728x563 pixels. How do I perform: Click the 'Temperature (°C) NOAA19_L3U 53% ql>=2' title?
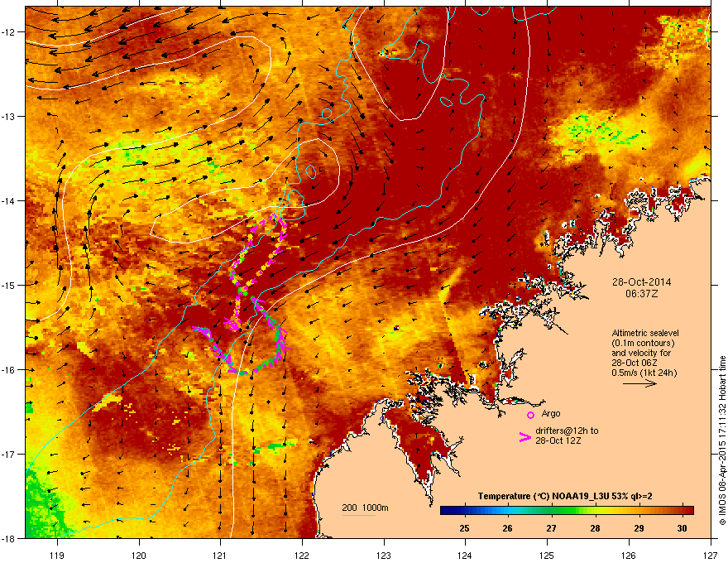(565, 496)
